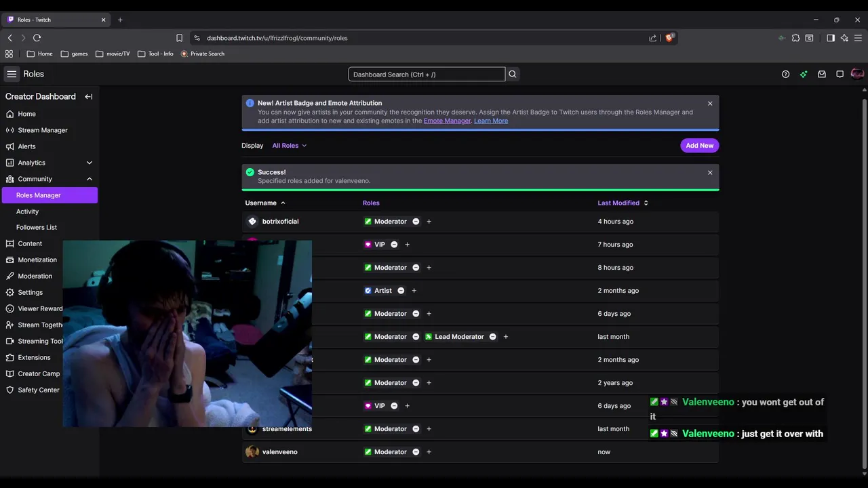Dismiss the Artist Badge announcement banner
Viewport: 868px width, 488px height.
(x=710, y=104)
